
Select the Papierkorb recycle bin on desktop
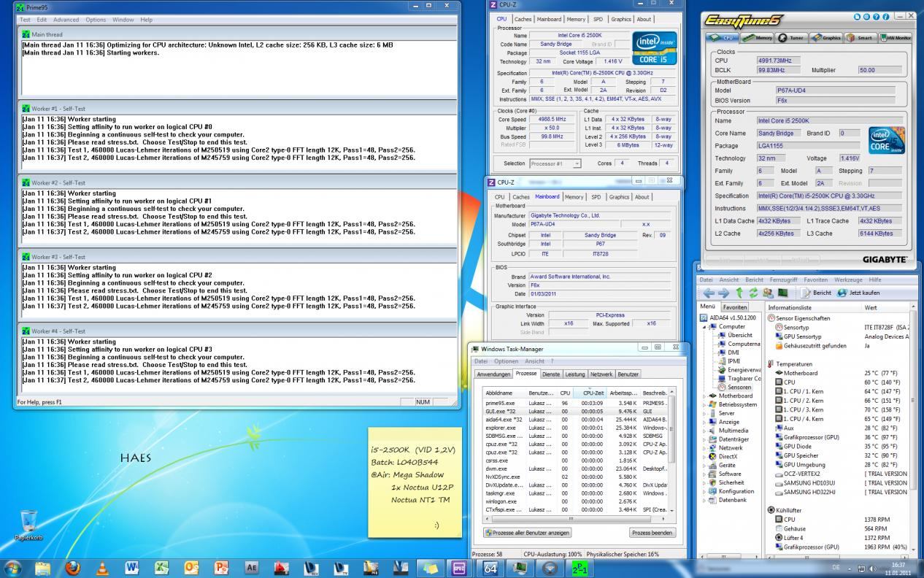(29, 525)
